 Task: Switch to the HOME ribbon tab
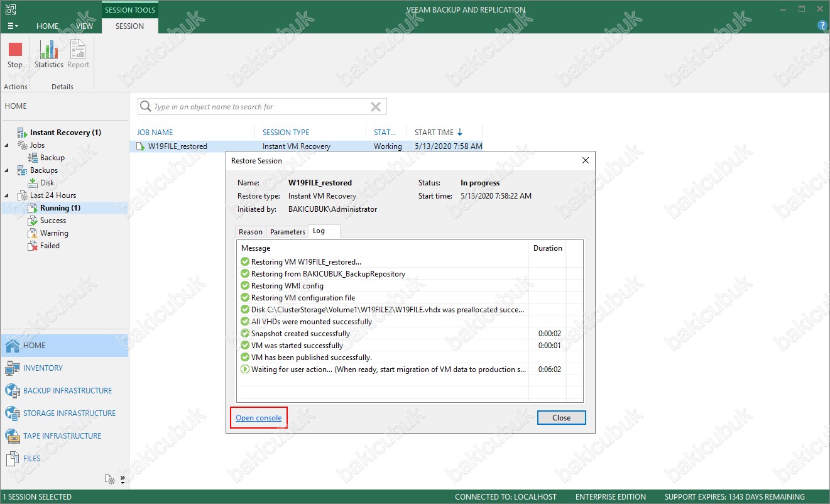[48, 26]
